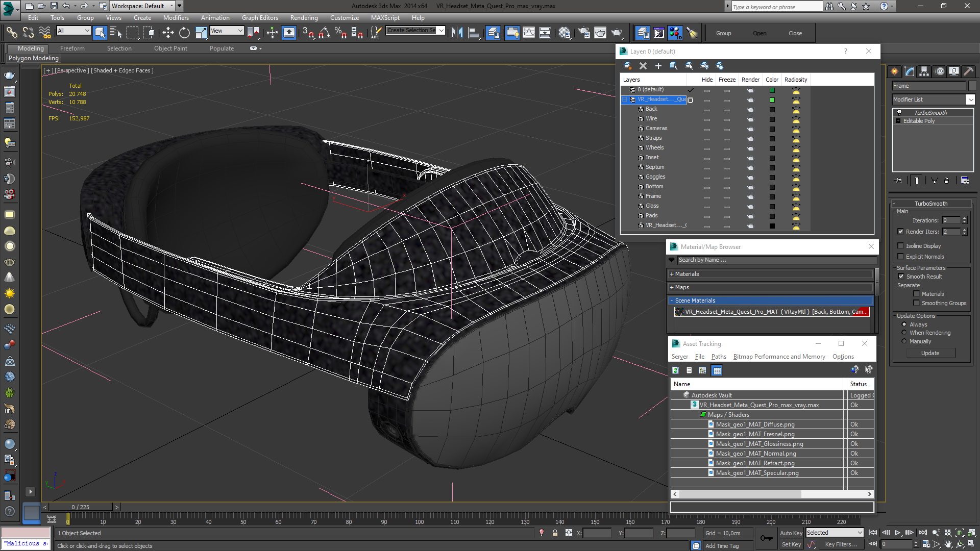The width and height of the screenshot is (980, 551).
Task: Select the Select and Link tool
Action: 11,33
